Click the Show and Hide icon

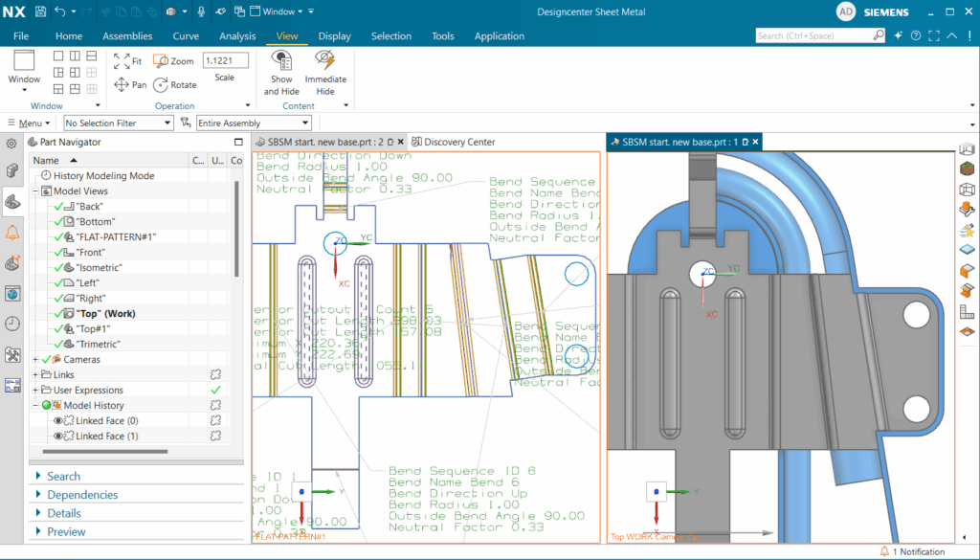[x=281, y=60]
